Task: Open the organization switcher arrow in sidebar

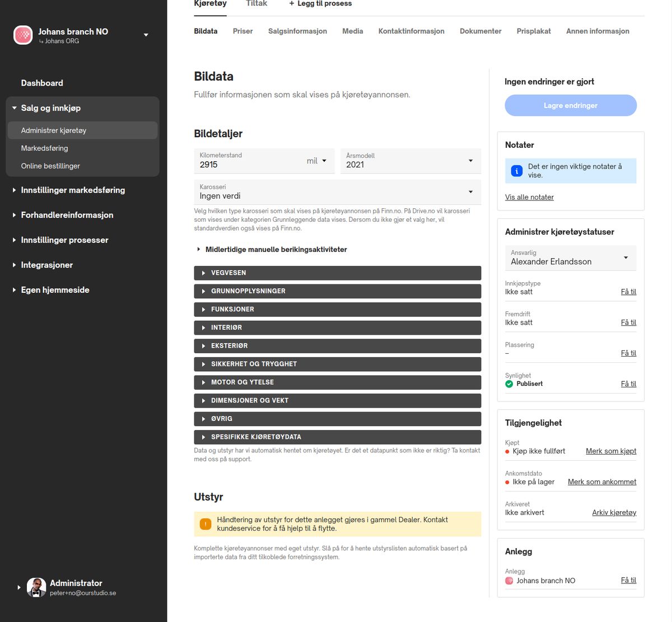Action: pyautogui.click(x=146, y=35)
